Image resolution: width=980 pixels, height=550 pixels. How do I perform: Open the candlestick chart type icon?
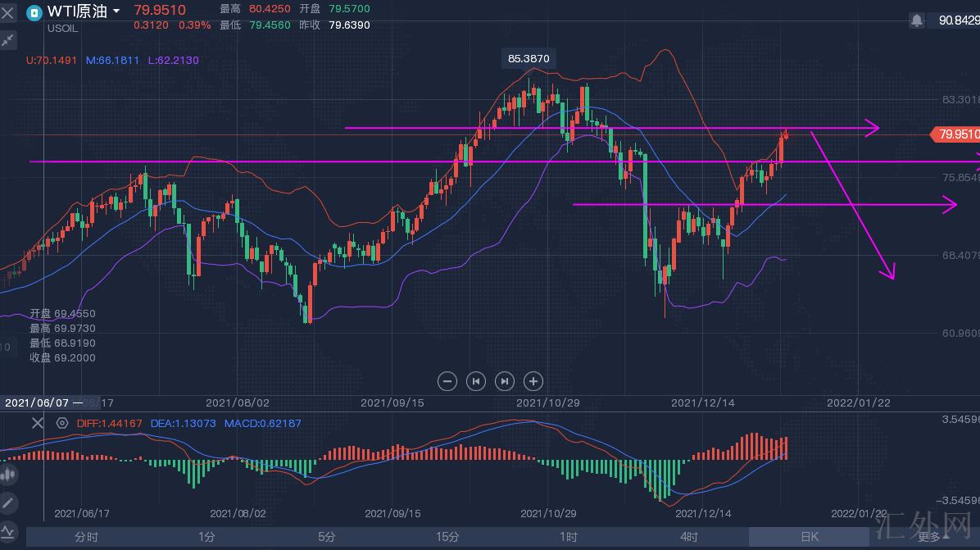(x=8, y=473)
